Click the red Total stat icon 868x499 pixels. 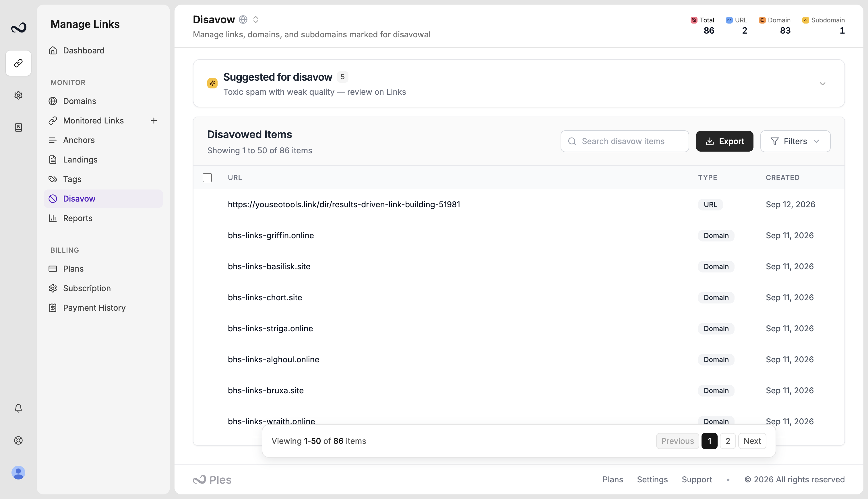pos(694,20)
